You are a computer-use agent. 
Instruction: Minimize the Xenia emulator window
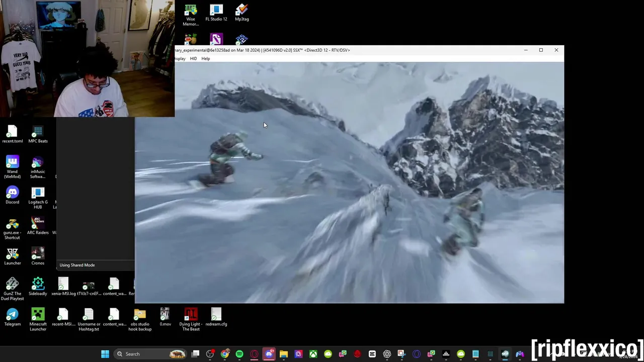tap(526, 50)
